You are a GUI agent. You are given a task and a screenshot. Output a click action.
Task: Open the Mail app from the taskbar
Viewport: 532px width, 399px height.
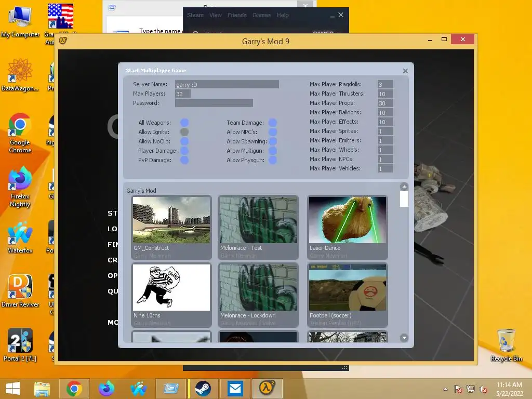tap(235, 389)
